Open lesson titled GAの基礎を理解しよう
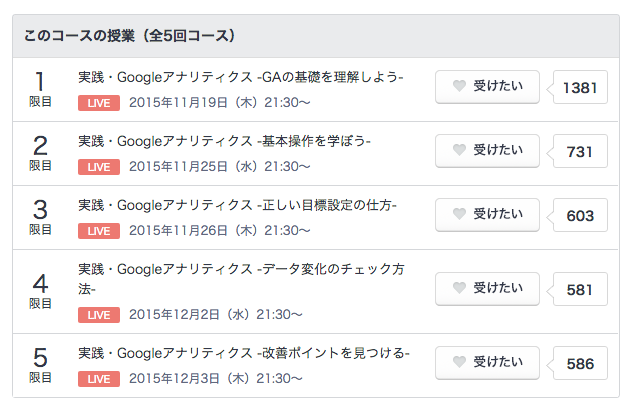The image size is (632, 412). point(241,77)
